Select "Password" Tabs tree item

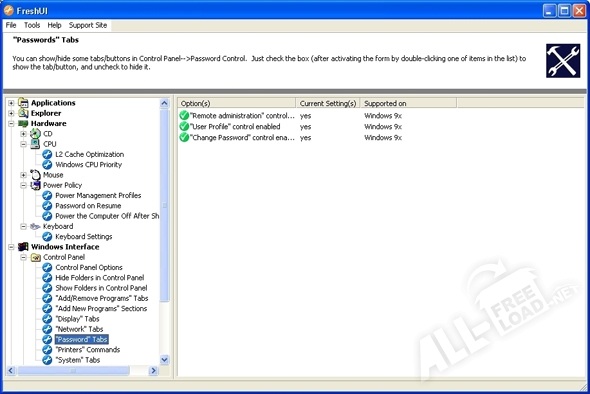click(82, 339)
